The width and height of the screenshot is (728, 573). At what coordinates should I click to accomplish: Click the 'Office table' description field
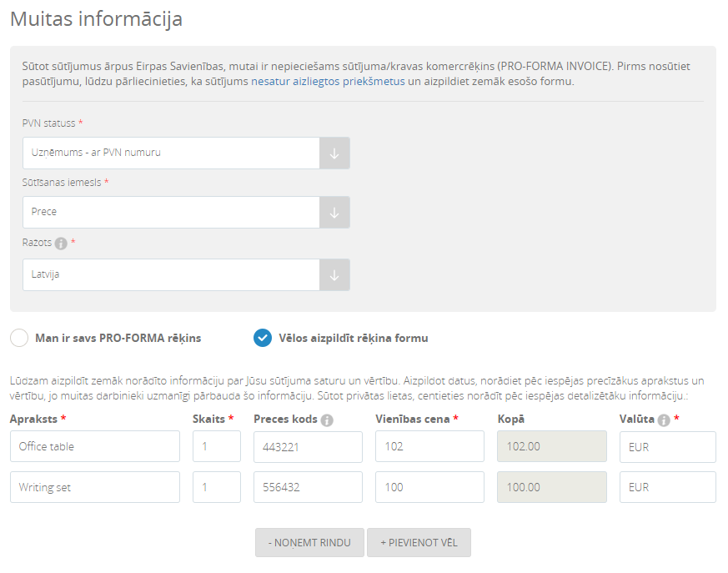95,447
